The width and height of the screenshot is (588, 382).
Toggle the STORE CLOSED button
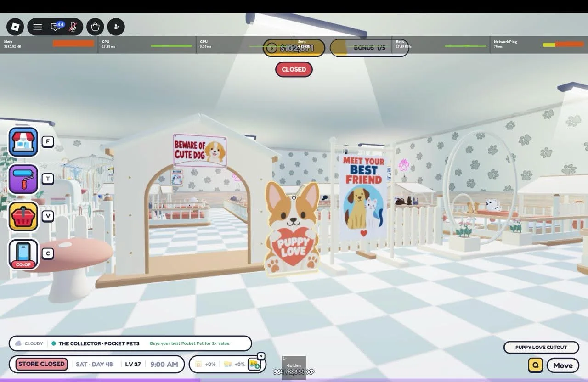pos(41,364)
